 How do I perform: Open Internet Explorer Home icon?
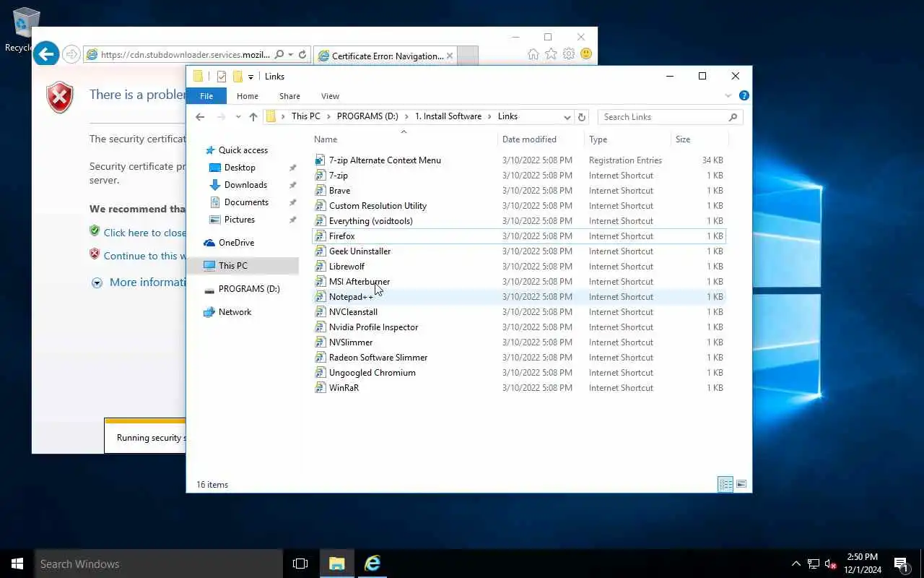(x=533, y=54)
